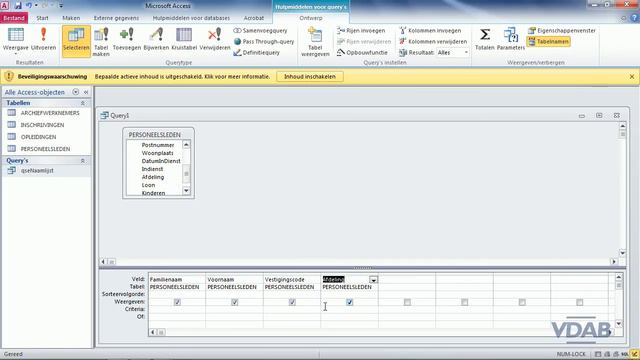640x360 pixels.
Task: Toggle Totalen sigma button
Action: (484, 39)
